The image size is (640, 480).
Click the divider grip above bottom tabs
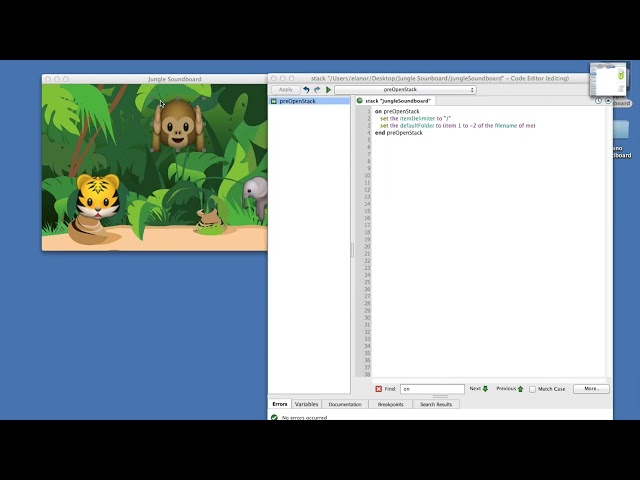click(440, 396)
